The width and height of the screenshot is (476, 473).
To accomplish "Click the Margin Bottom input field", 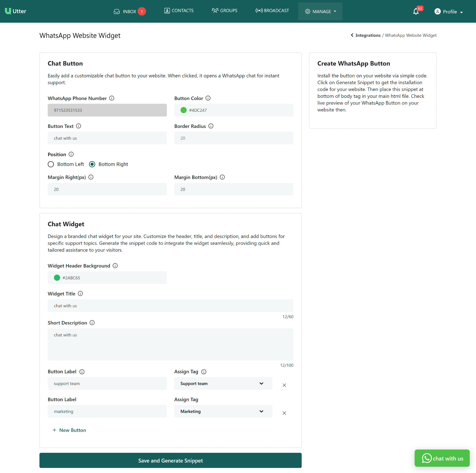I will coord(234,189).
